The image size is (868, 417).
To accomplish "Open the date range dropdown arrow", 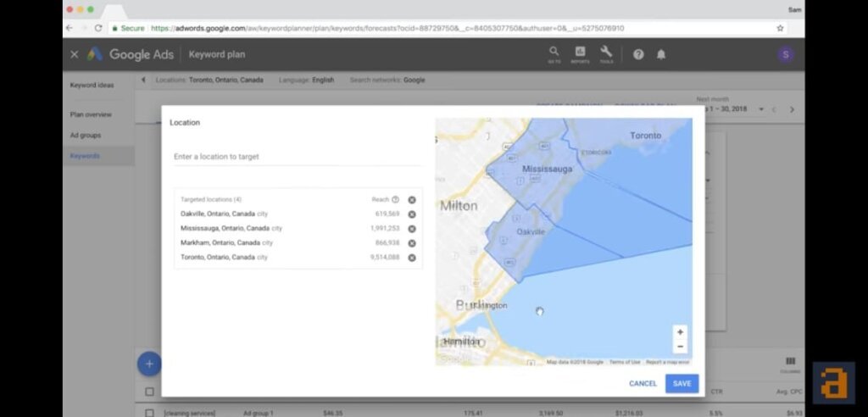I will (x=761, y=109).
